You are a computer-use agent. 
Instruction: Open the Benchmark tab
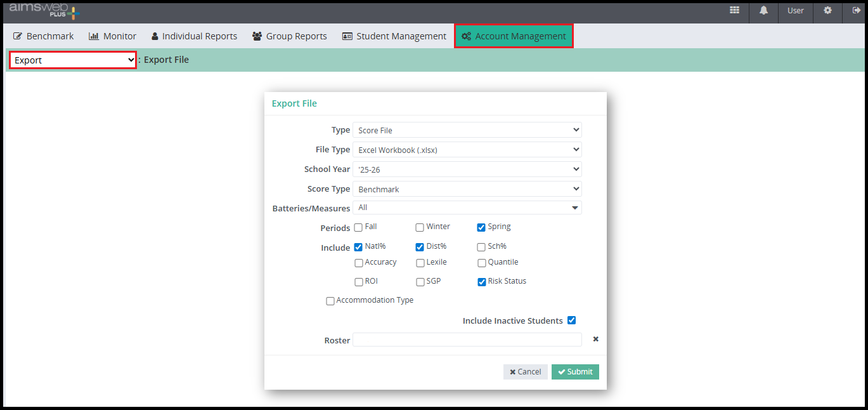[44, 36]
